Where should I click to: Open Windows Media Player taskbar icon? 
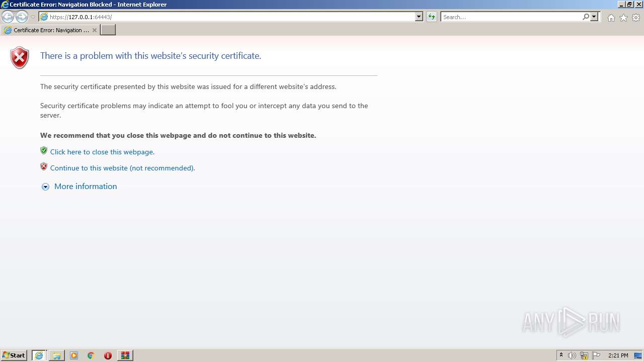(x=74, y=355)
